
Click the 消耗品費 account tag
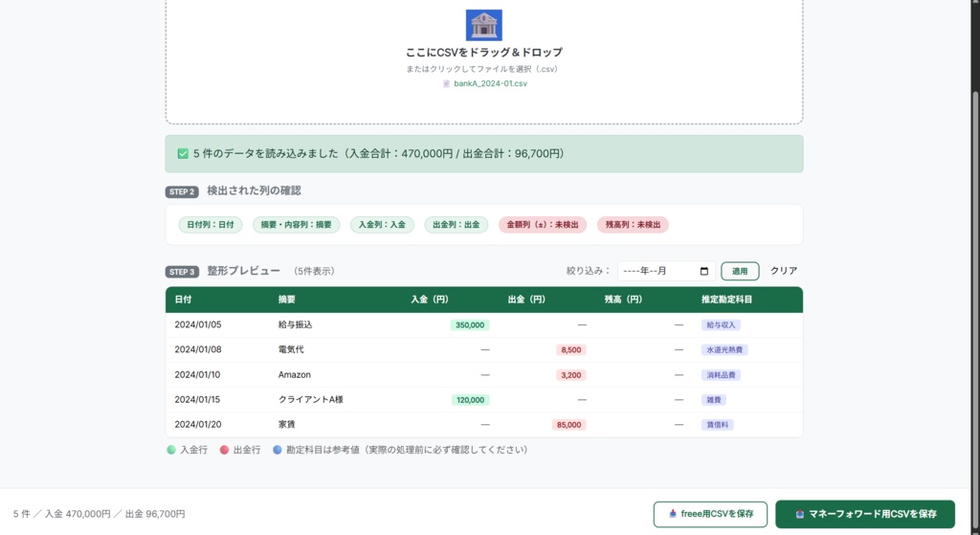[x=721, y=375]
